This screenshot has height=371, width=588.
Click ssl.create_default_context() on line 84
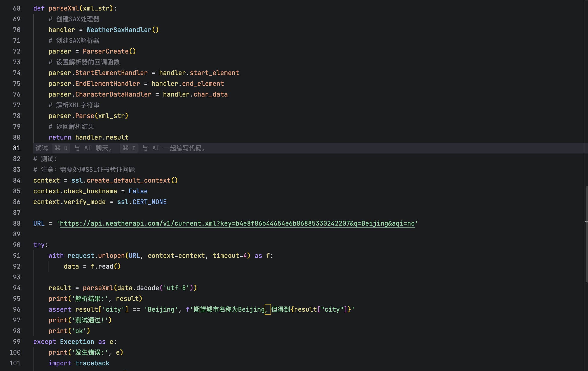[x=124, y=180]
